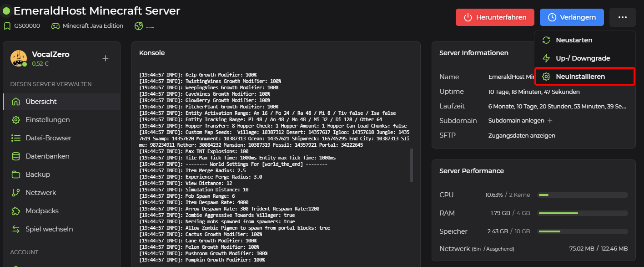The image size is (644, 267).
Task: Select Neustarten from the dropdown menu
Action: point(574,40)
